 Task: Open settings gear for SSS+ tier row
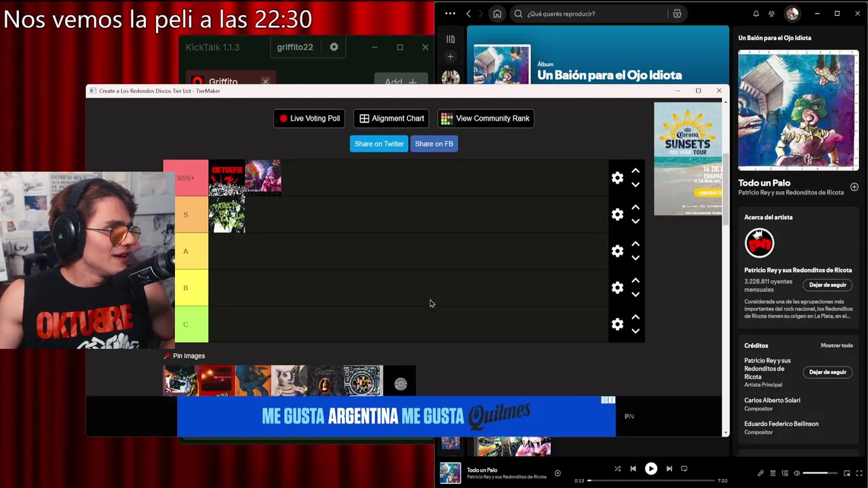point(617,178)
